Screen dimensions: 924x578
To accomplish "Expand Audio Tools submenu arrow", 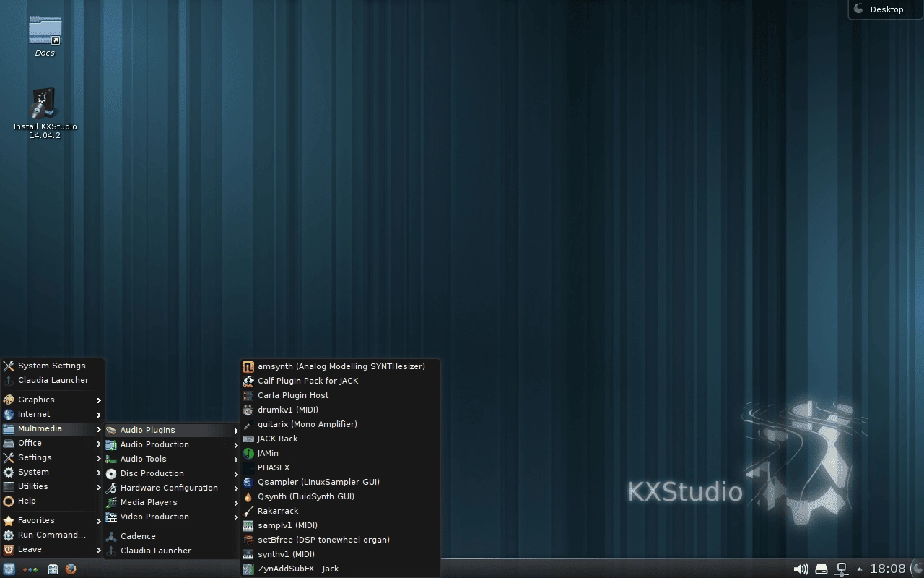I will tap(236, 460).
